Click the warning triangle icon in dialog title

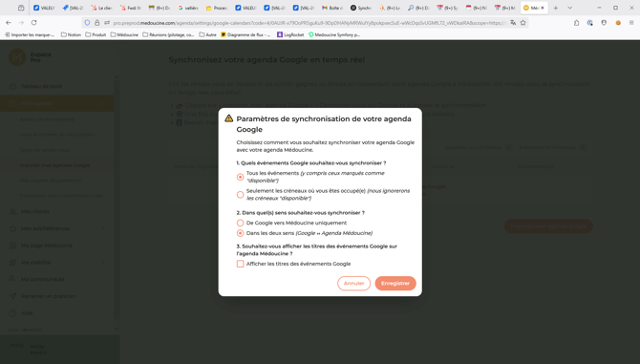tap(228, 118)
